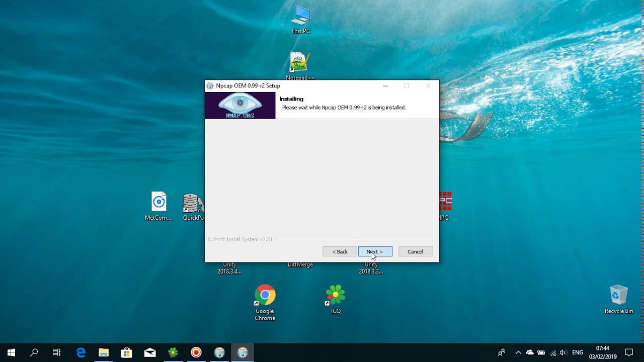Open the Windows Start menu

[x=11, y=352]
